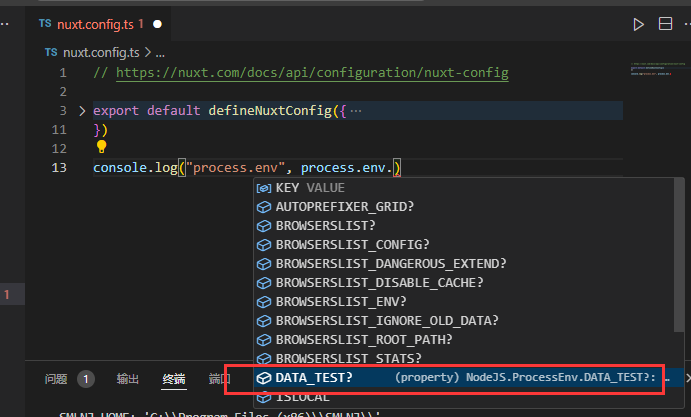This screenshot has width=691, height=417.
Task: Select BROWSERSLIST_DISABLE_CACHE? suggestion
Action: [464, 283]
